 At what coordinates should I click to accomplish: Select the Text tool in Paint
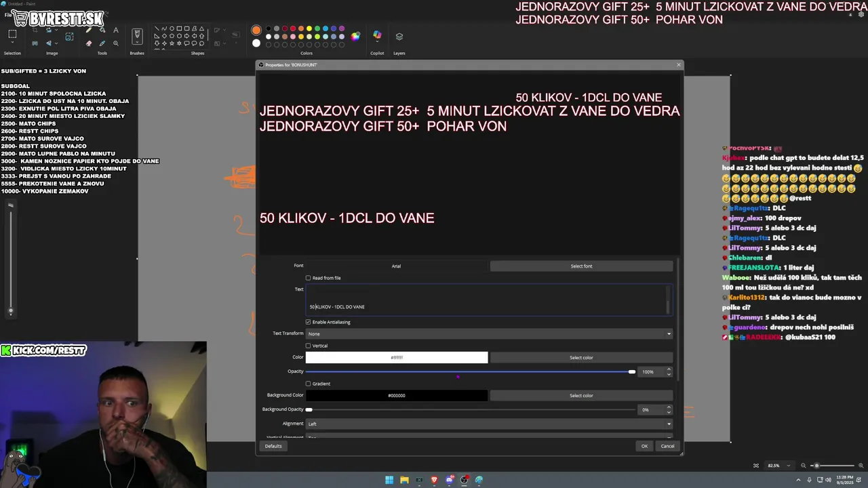tap(116, 30)
